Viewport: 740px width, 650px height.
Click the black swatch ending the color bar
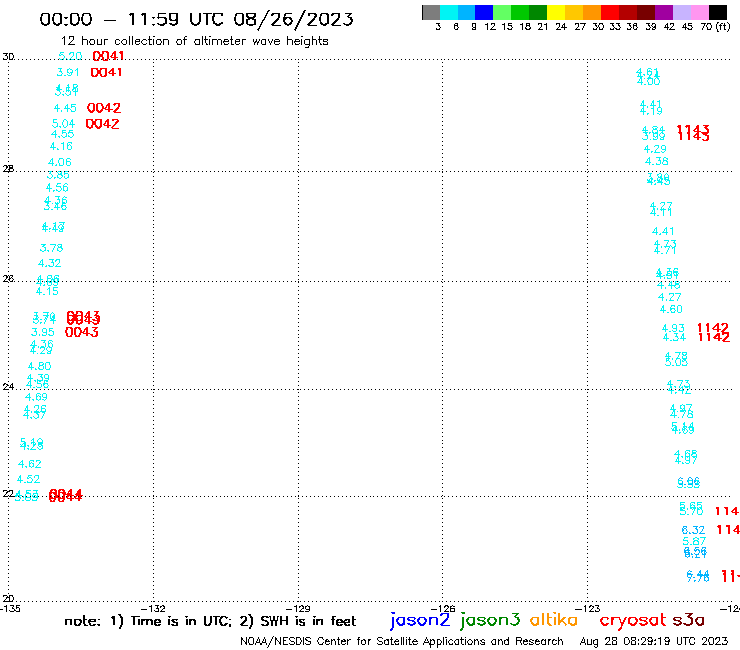tap(718, 12)
